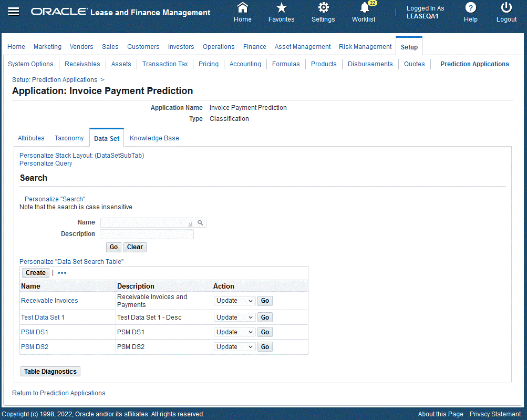
Task: Click Go for PSM DS2 row
Action: (x=265, y=347)
